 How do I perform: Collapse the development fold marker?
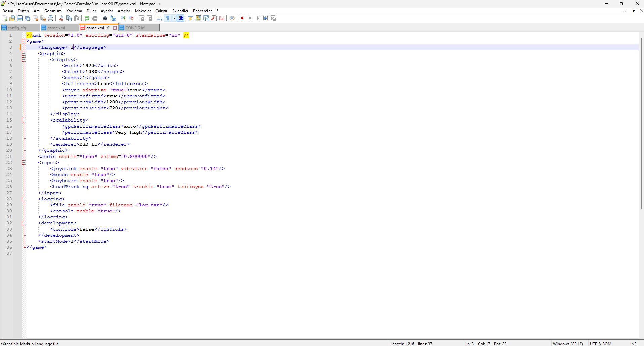point(24,223)
